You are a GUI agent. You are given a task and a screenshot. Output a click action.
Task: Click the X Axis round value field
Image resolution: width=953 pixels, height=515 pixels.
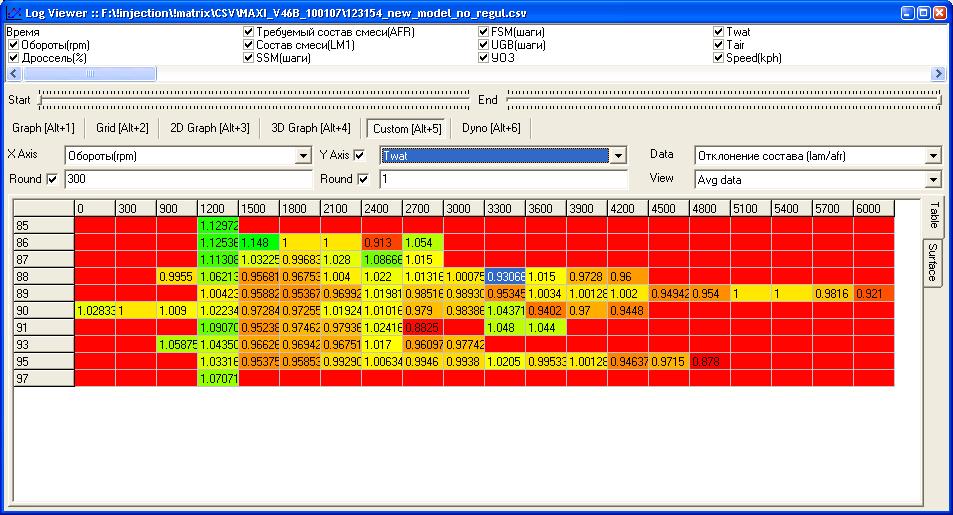pos(187,180)
